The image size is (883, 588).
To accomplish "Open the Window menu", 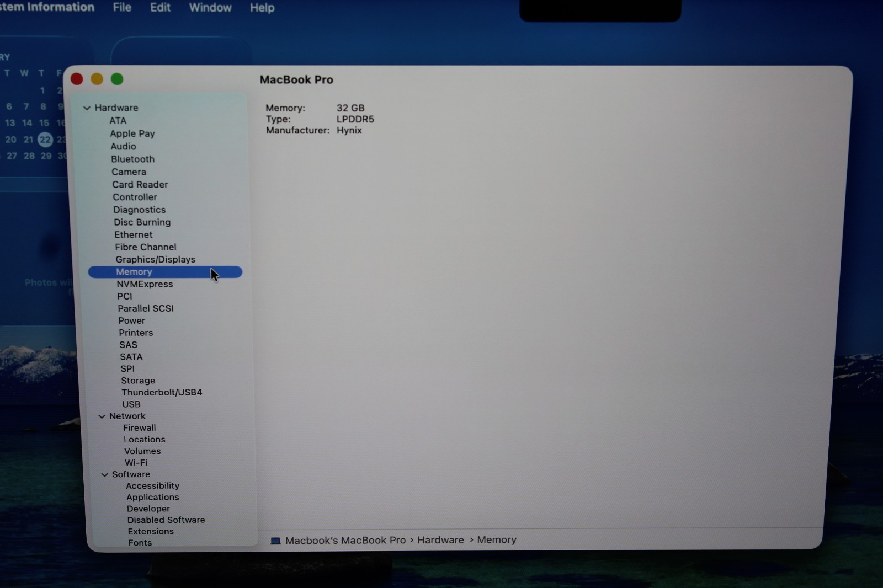I will coord(210,8).
